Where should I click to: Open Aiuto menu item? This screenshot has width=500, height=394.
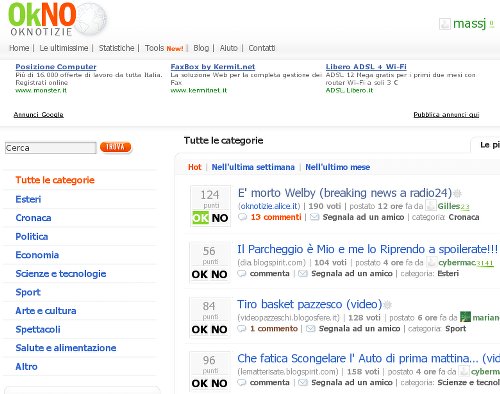coord(229,48)
